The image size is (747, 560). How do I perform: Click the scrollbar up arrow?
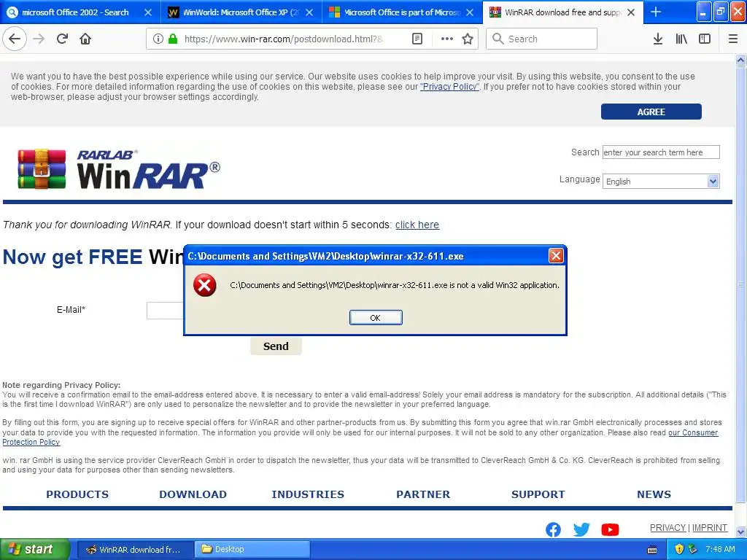click(740, 61)
